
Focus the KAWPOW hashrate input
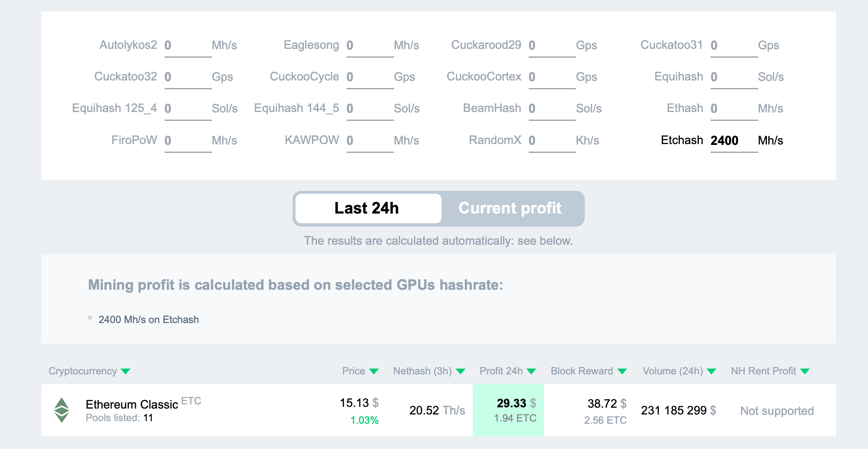(369, 140)
